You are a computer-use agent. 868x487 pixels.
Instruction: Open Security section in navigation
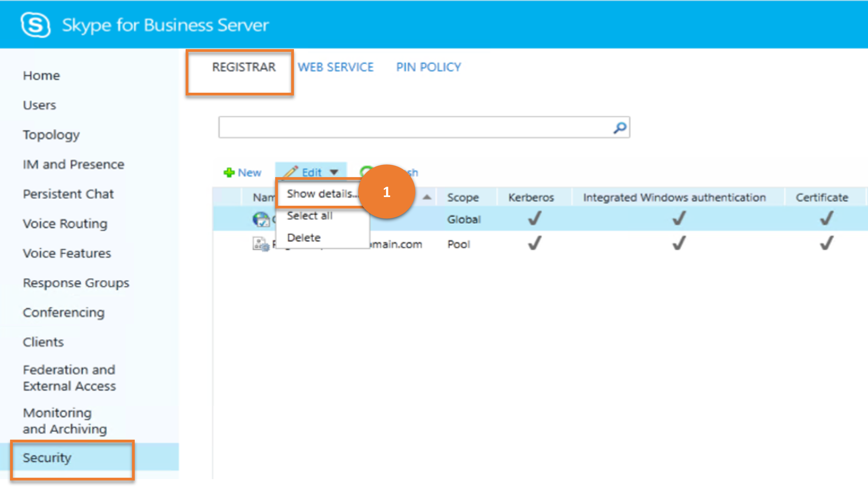47,458
